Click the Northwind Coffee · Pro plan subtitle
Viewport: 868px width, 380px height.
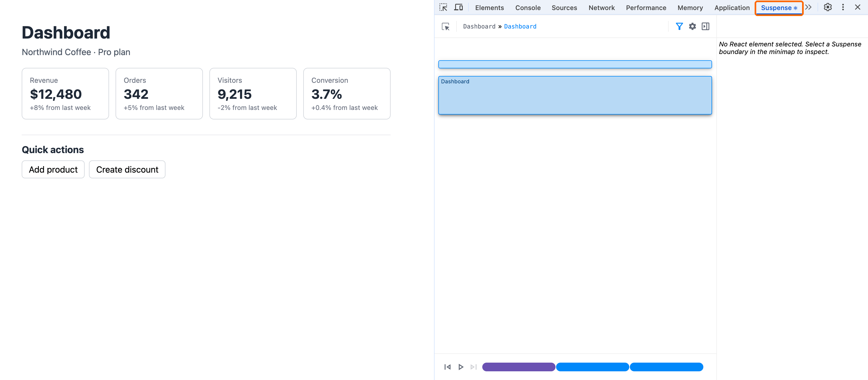[x=76, y=52]
